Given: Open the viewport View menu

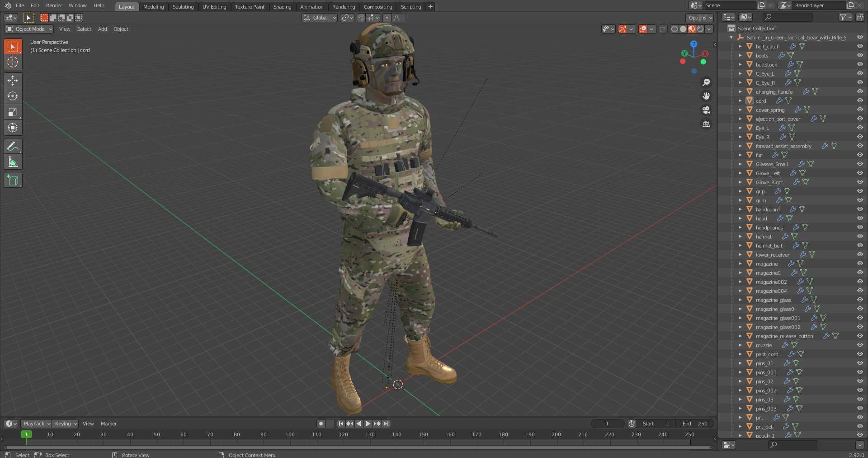Looking at the screenshot, I should tap(65, 29).
